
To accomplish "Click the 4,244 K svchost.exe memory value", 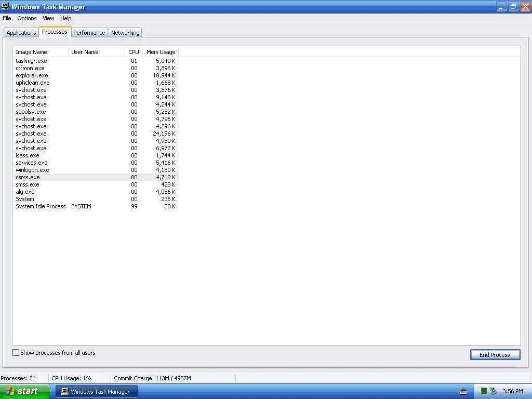I will (x=166, y=104).
